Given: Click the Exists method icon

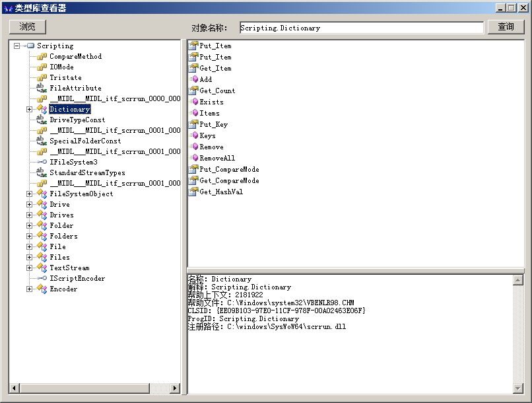Looking at the screenshot, I should [x=195, y=102].
